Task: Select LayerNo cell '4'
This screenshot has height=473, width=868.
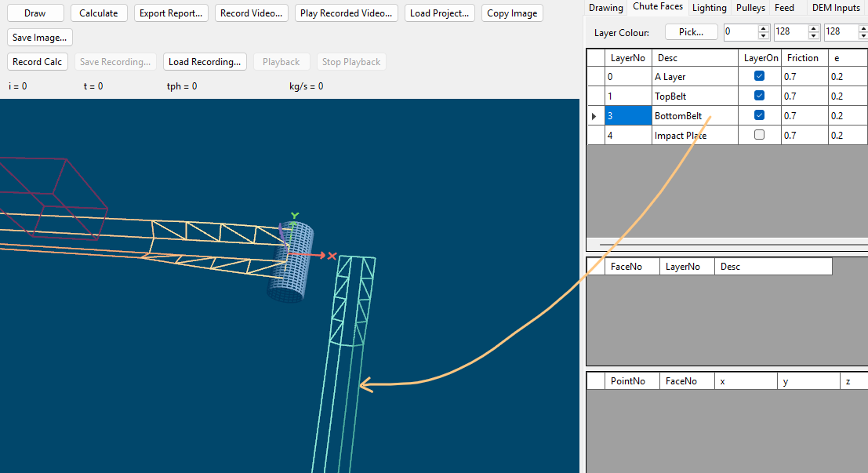Action: point(628,135)
